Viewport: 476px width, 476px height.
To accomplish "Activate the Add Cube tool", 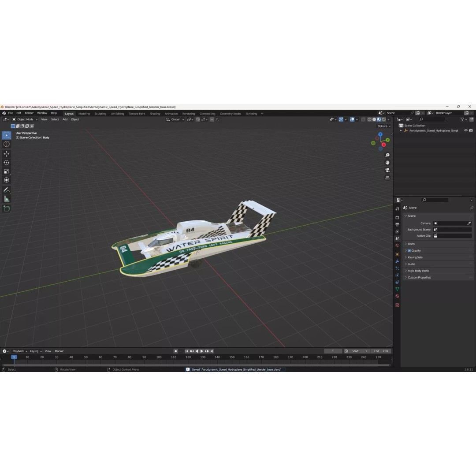I will tap(6, 208).
